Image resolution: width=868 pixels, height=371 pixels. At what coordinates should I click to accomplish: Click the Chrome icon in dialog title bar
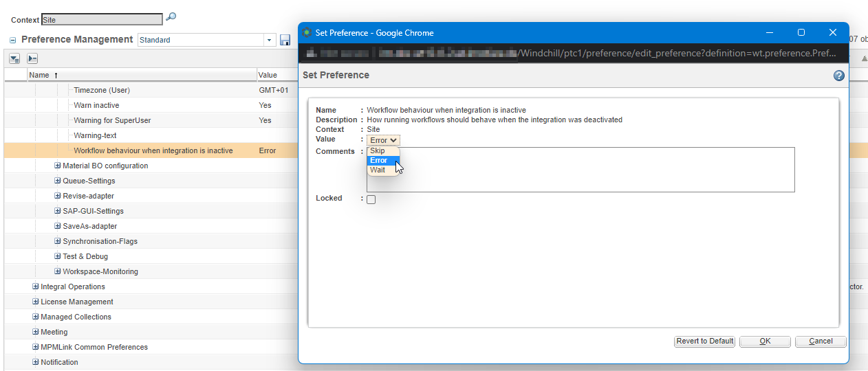307,32
